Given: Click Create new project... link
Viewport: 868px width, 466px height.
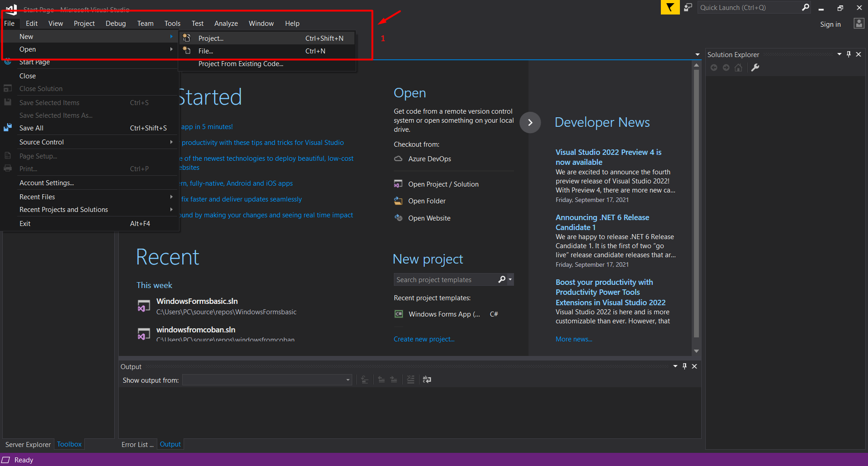Looking at the screenshot, I should 424,339.
